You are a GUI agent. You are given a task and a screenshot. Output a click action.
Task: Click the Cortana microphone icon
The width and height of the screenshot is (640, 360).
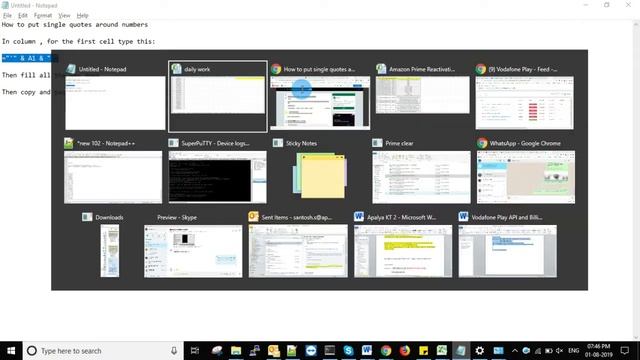(174, 351)
